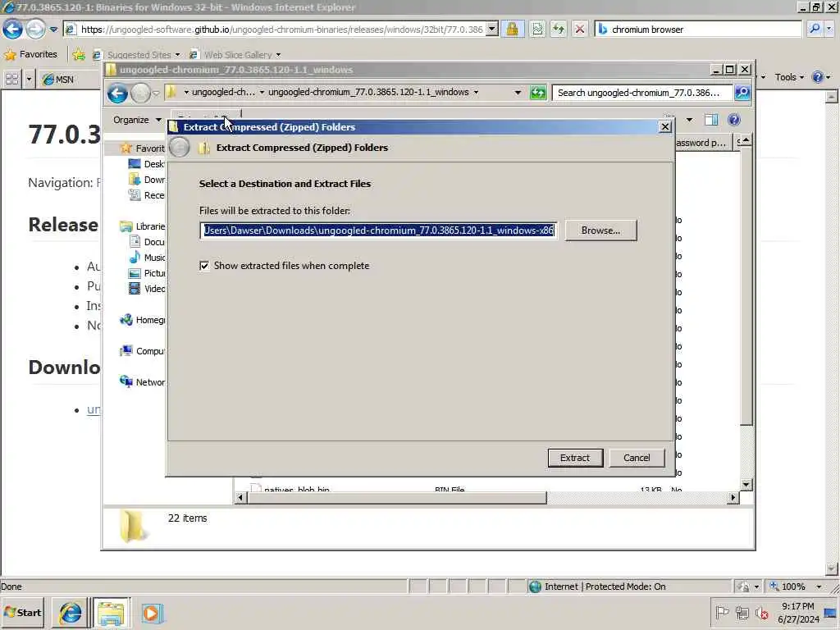The image size is (840, 630).
Task: Select Pictures library in navigation pane
Action: point(146,272)
